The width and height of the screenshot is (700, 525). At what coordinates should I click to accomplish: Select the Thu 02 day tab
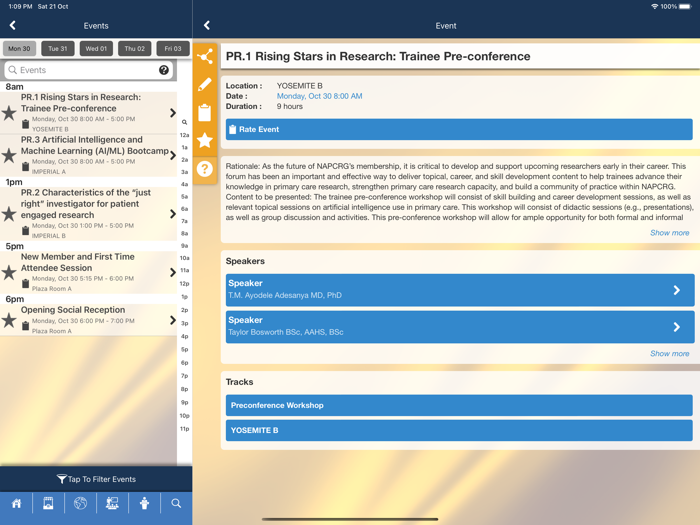(134, 49)
